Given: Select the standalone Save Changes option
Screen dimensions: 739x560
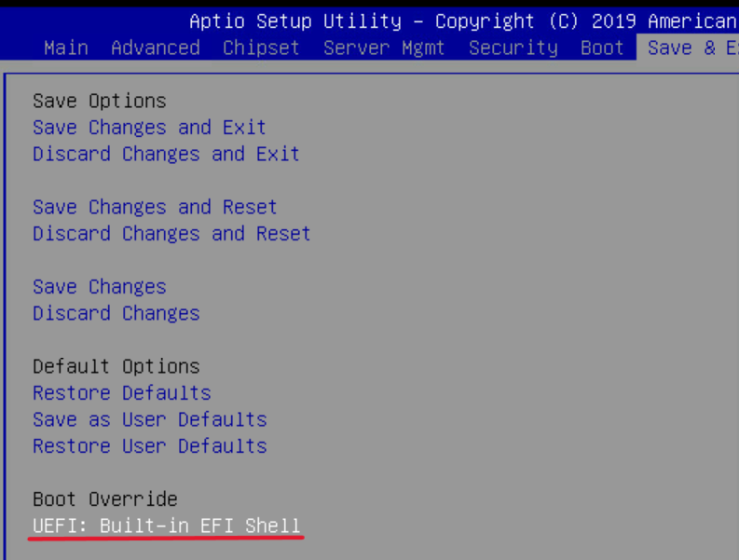Looking at the screenshot, I should 99,287.
